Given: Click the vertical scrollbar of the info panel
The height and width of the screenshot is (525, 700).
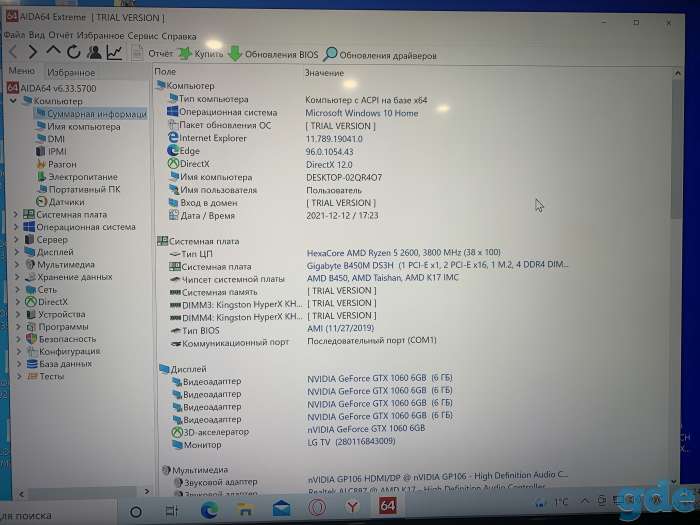Looking at the screenshot, I should pyautogui.click(x=677, y=277).
